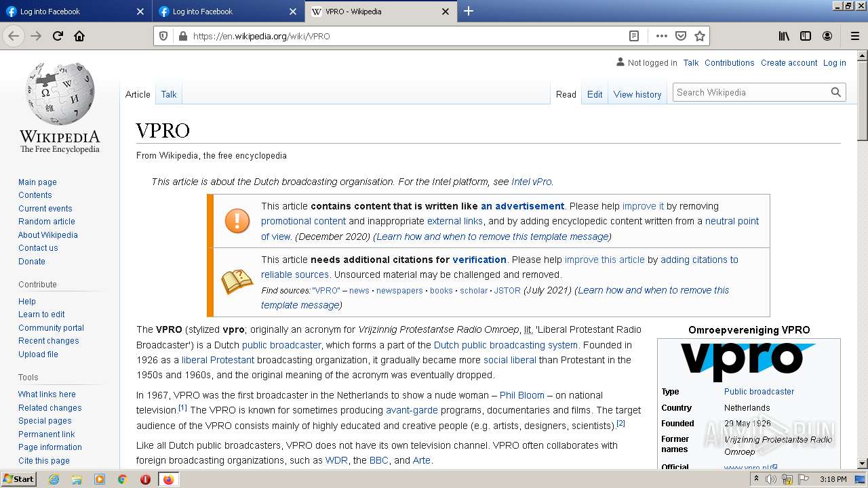Open the Cite this page link
Viewport: 868px width, 488px height.
pos(44,460)
